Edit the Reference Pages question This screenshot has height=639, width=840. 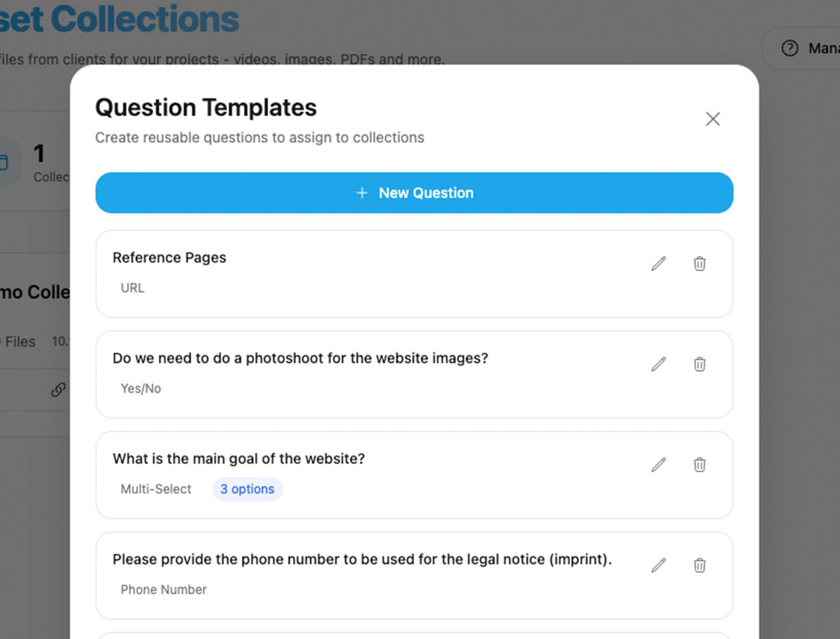[658, 264]
